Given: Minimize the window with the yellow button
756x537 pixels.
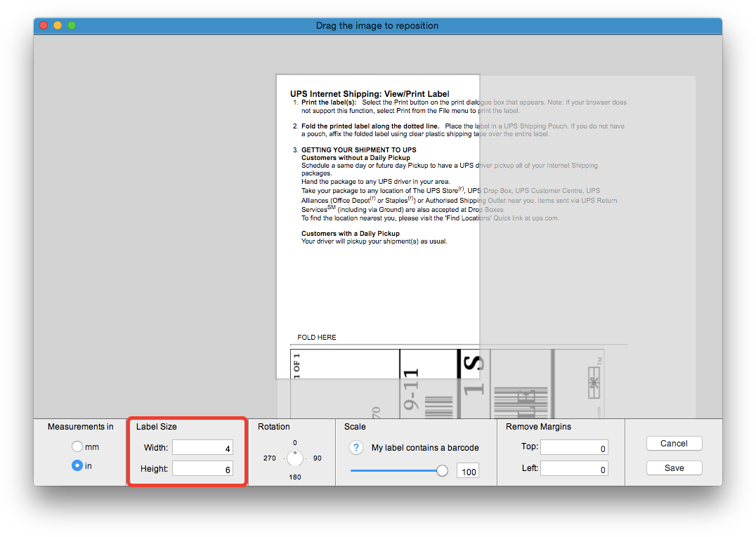Looking at the screenshot, I should (x=58, y=25).
